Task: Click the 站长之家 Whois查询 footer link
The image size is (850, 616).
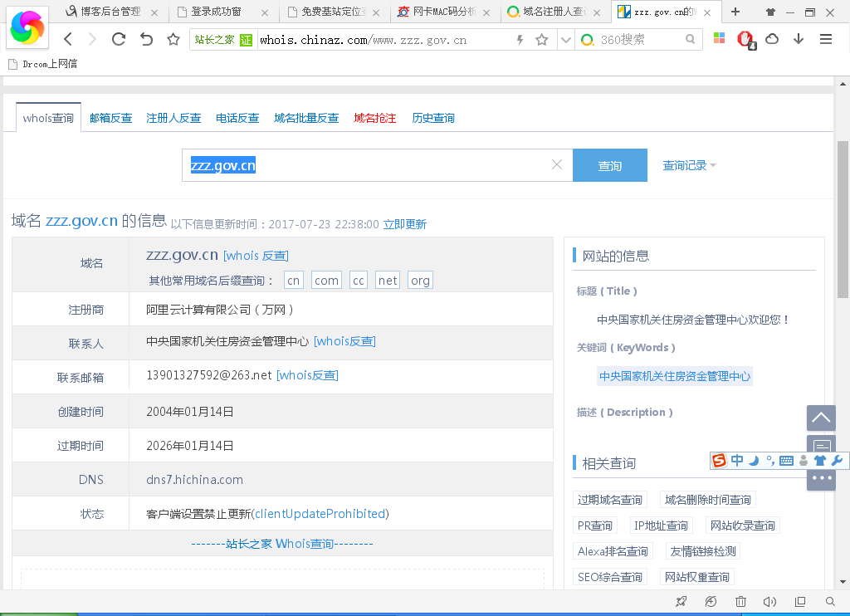Action: 282,543
